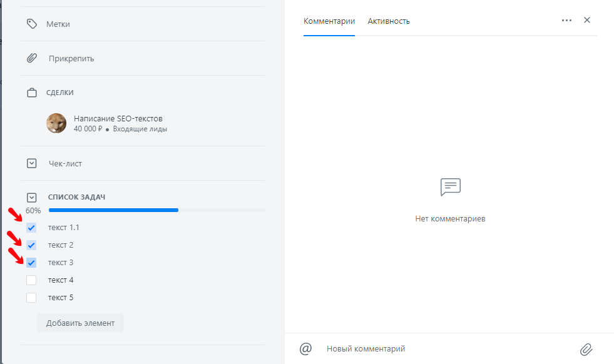The width and height of the screenshot is (614, 364).
Task: Check the текст 4 checkbox
Action: tap(31, 280)
